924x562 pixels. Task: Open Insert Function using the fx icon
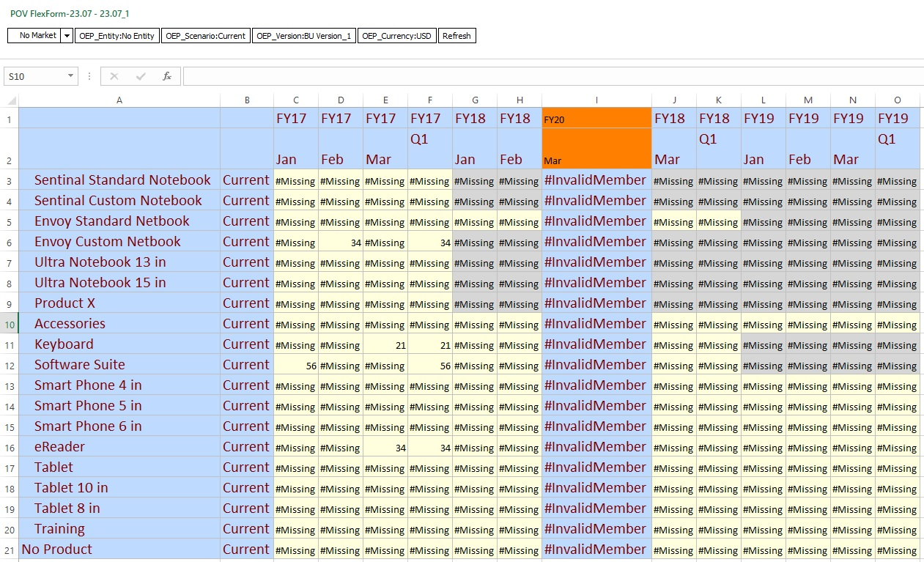[167, 75]
